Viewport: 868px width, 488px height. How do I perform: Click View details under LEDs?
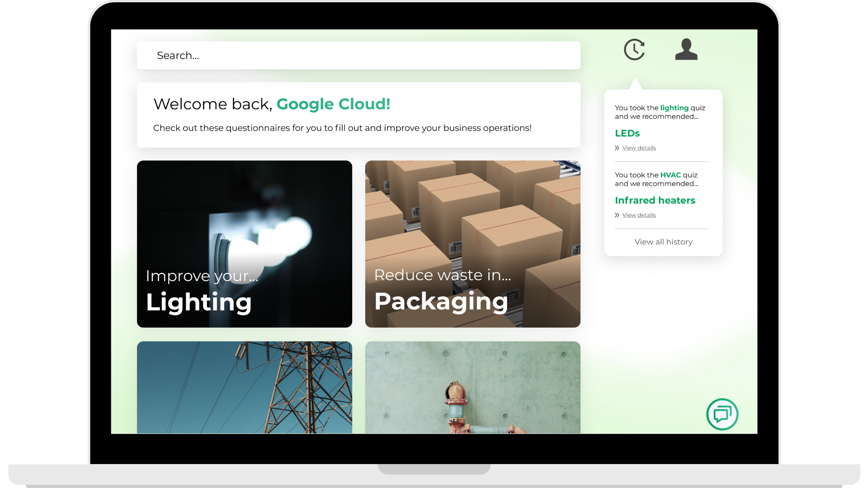(639, 148)
